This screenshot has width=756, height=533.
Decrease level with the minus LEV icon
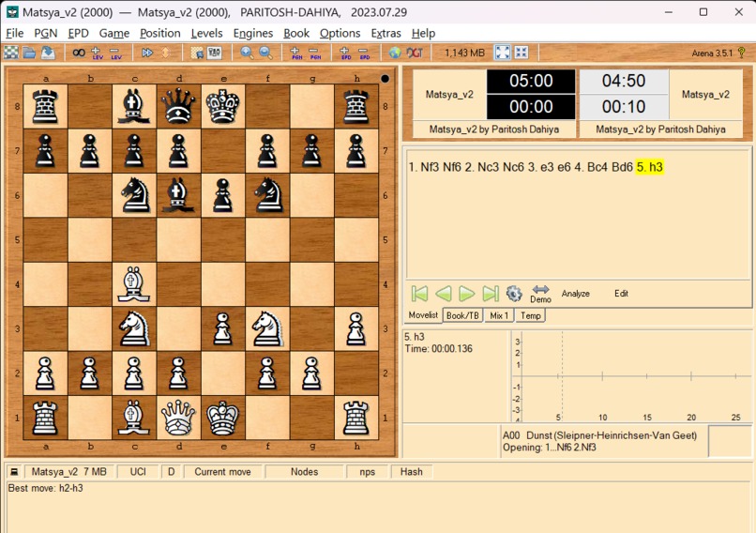(x=115, y=53)
